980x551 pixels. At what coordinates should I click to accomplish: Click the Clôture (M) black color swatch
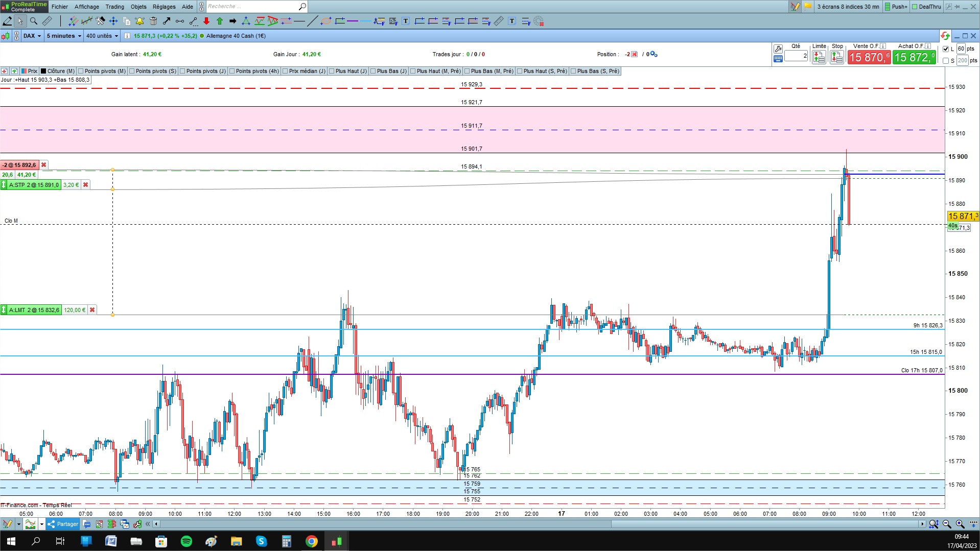pyautogui.click(x=43, y=71)
